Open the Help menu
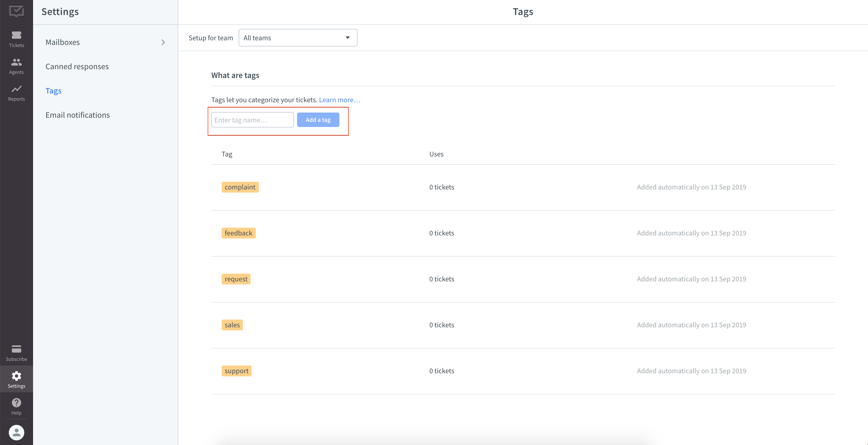Viewport: 868px width, 445px height. 16,406
